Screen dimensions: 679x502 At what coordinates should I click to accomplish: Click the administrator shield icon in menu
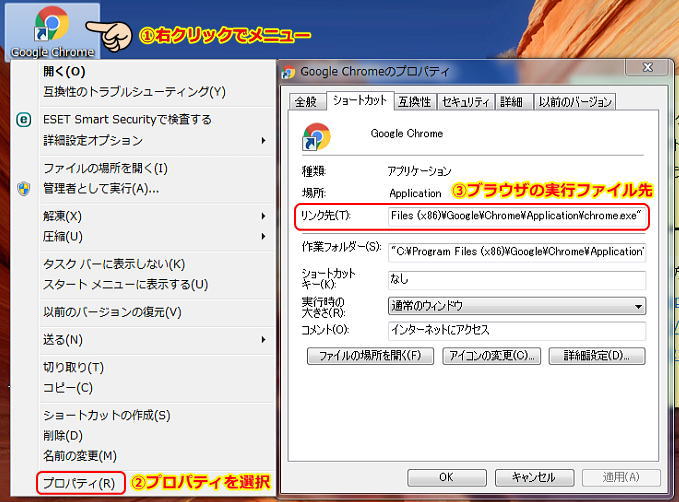tap(24, 188)
